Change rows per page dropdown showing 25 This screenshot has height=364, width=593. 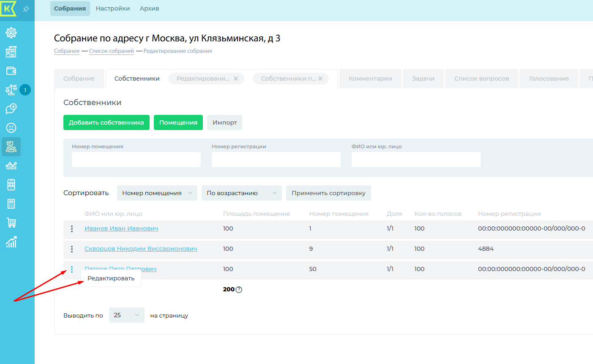[126, 315]
